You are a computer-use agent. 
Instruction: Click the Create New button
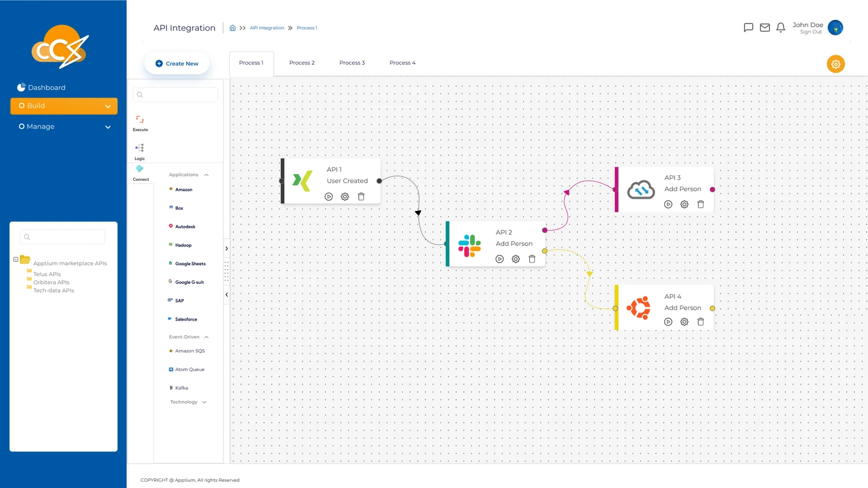pos(177,63)
